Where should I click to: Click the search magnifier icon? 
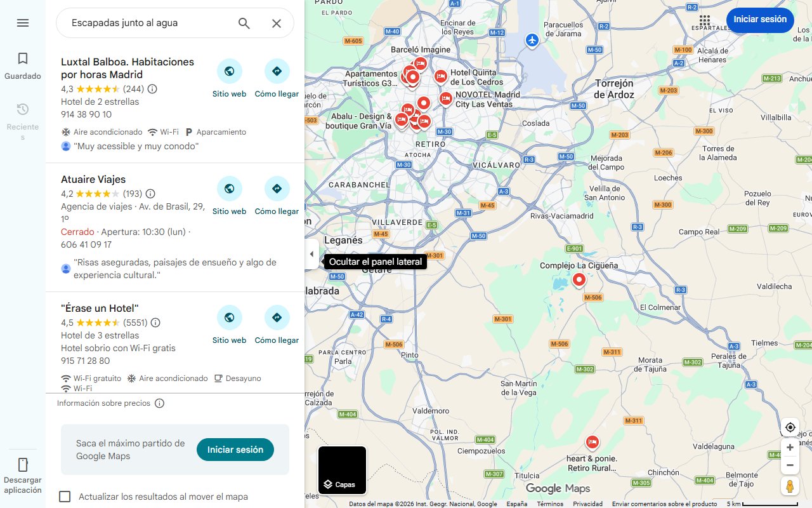[x=244, y=23]
